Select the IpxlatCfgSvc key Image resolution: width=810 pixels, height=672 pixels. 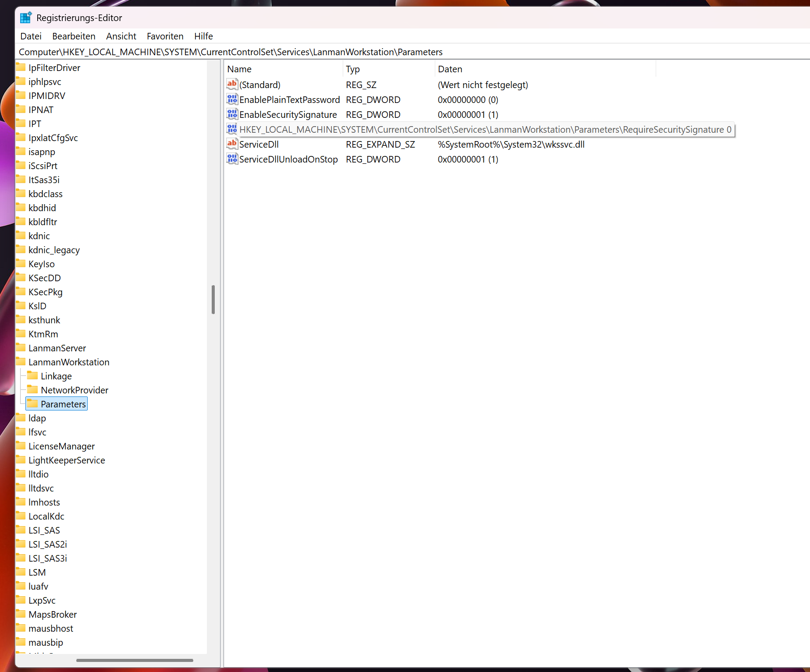coord(53,138)
